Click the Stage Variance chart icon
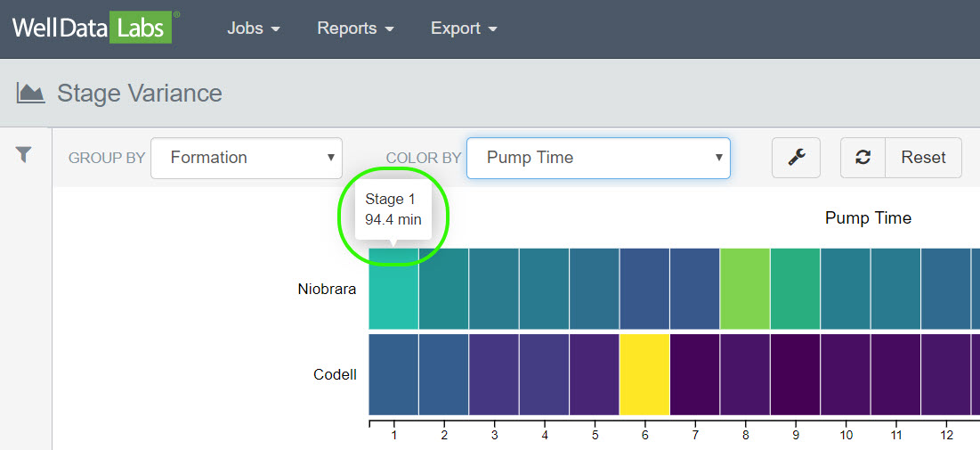Viewport: 980px width, 450px height. pos(30,93)
